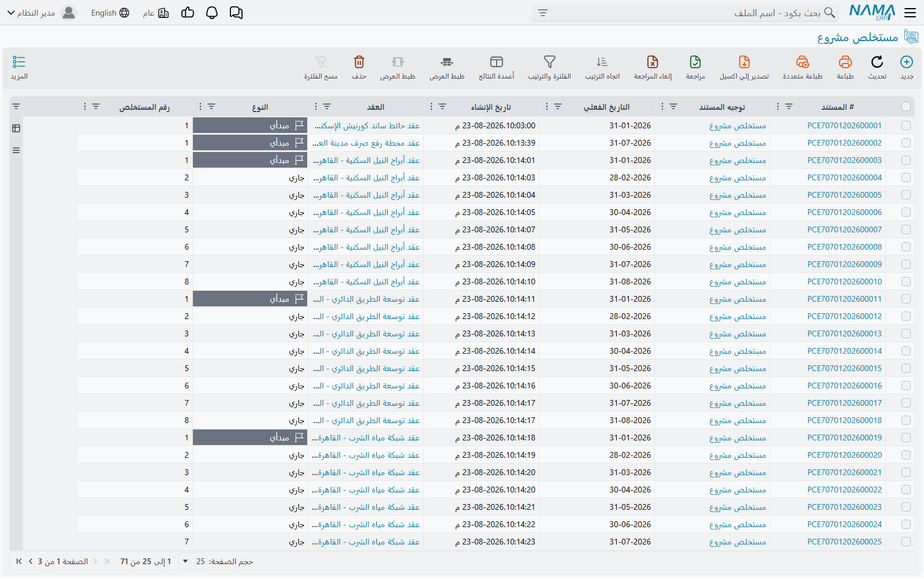The image size is (924, 578).
Task: Open notifications bell
Action: (x=212, y=13)
